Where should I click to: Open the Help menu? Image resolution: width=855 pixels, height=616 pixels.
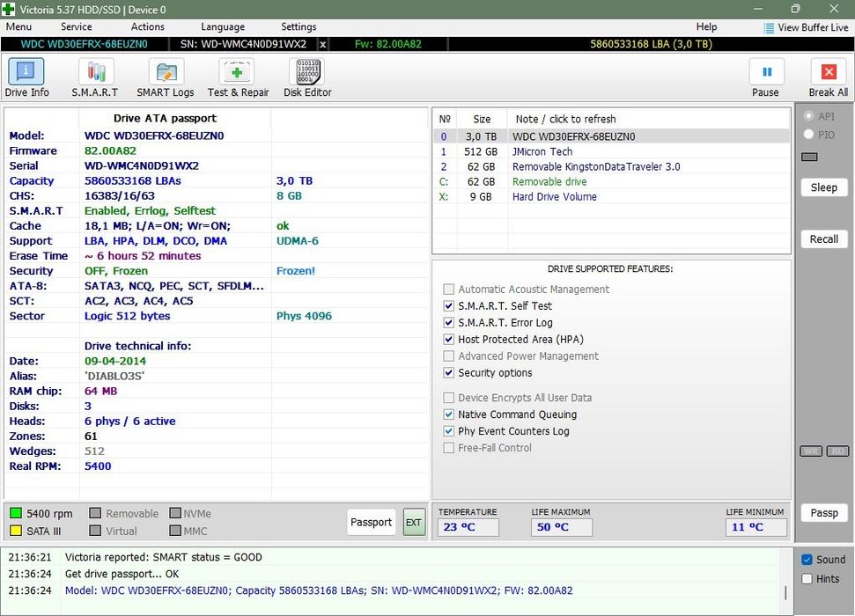coord(707,26)
